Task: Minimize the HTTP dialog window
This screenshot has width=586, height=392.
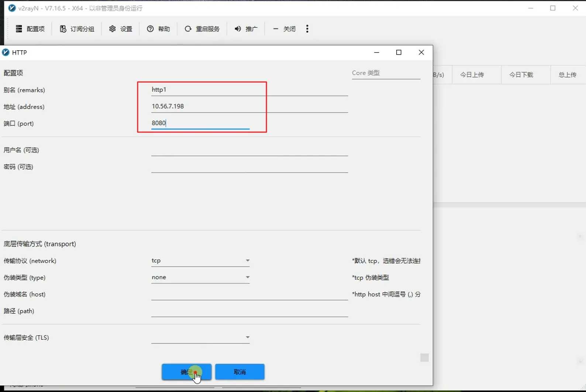Action: 376,52
